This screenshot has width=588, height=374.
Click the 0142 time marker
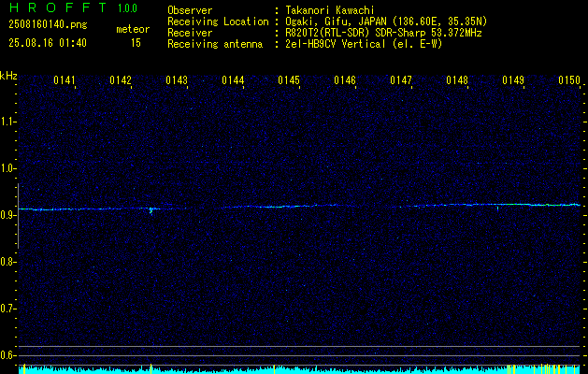tap(121, 80)
